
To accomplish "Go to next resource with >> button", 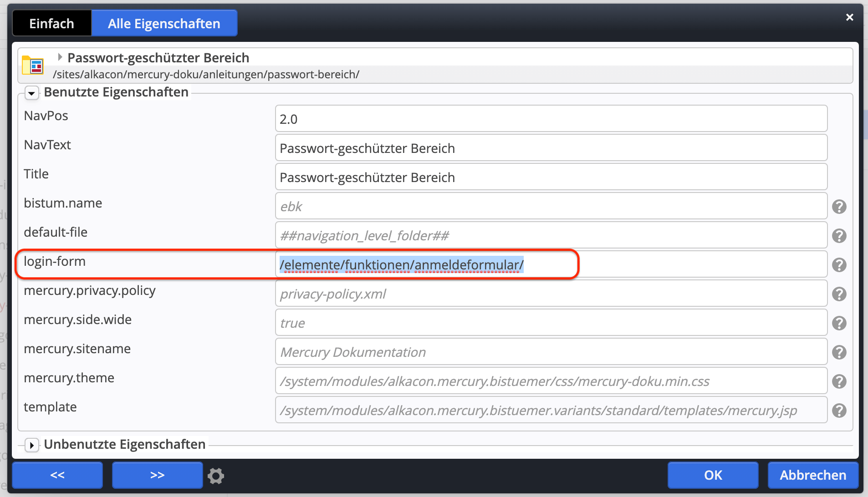I will point(157,475).
